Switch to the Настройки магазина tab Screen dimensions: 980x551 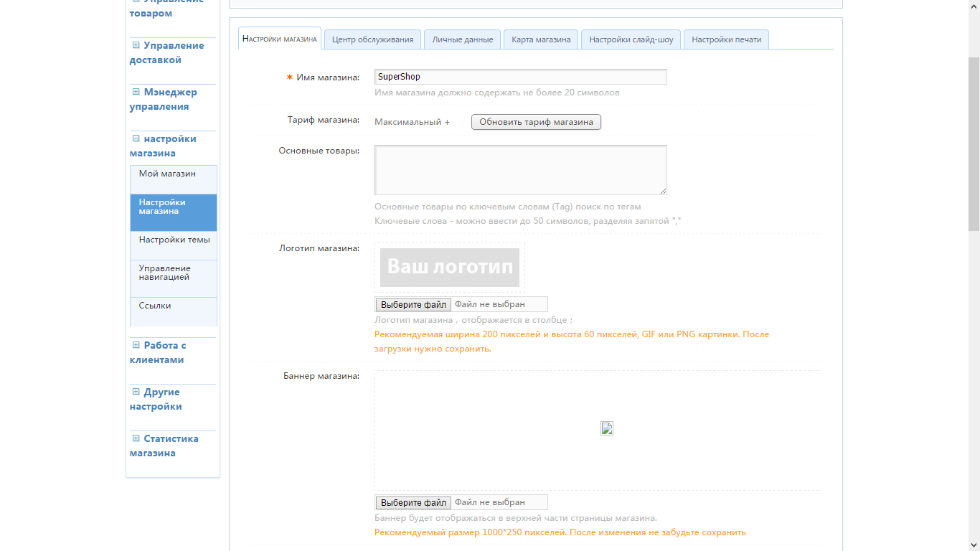[280, 39]
